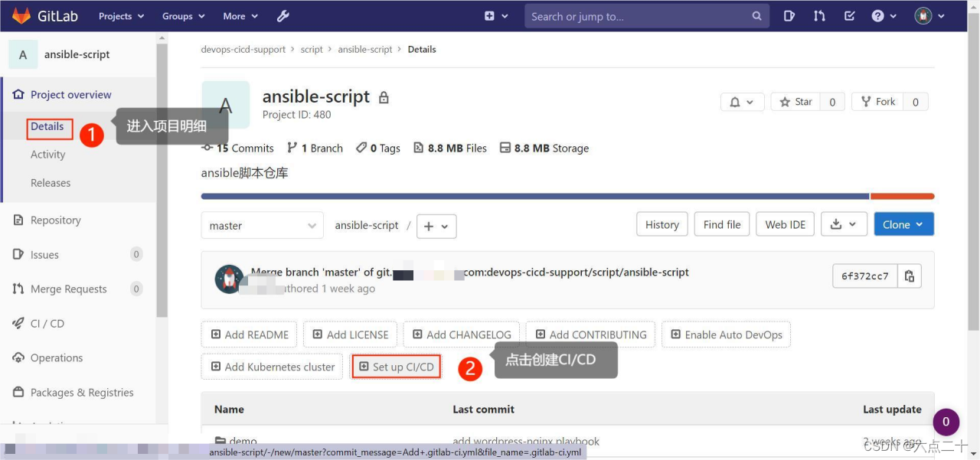This screenshot has width=980, height=460.
Task: Click the Packages & Registries bag icon
Action: click(x=18, y=393)
